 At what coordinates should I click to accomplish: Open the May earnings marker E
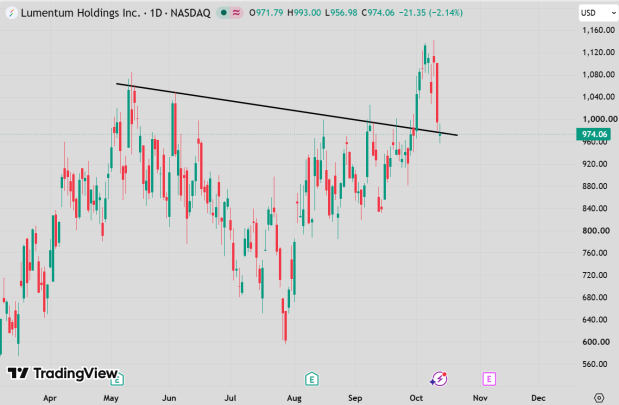point(117,379)
